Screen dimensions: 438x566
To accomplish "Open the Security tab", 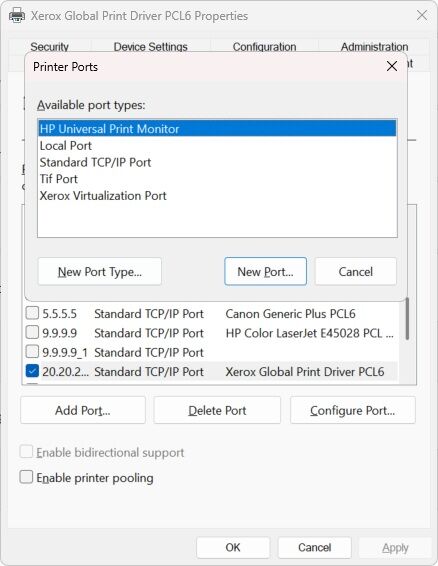I will coord(49,47).
